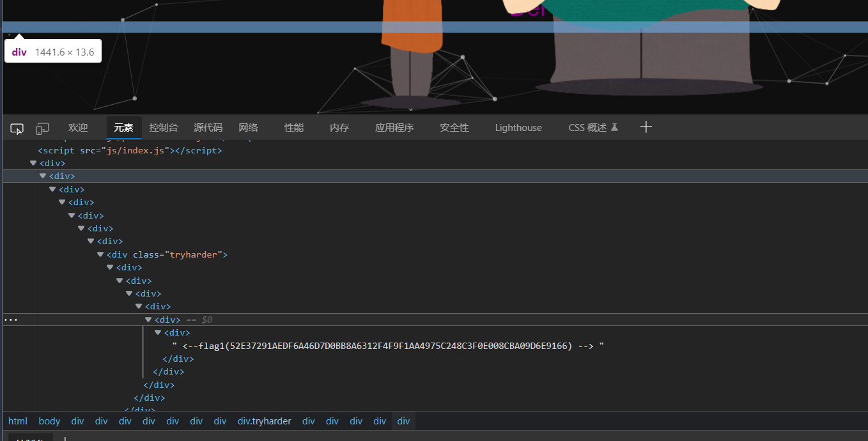Screen dimensions: 868x441
Task: Click the body breadcrumb
Action: tap(49, 421)
